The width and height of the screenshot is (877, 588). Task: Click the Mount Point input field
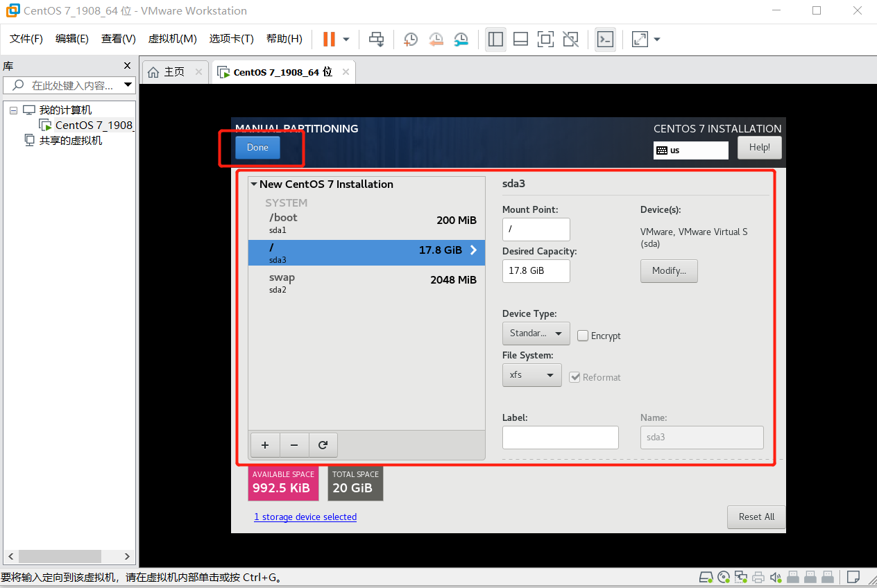click(x=536, y=230)
